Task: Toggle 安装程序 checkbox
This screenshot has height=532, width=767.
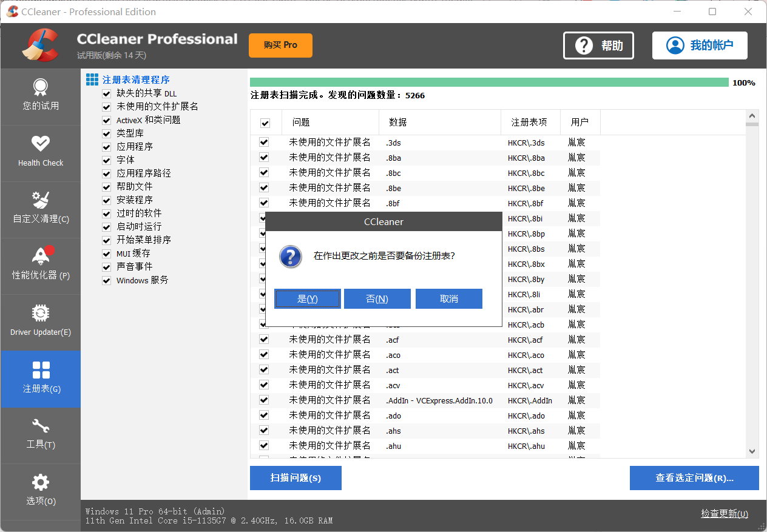Action: pyautogui.click(x=106, y=201)
